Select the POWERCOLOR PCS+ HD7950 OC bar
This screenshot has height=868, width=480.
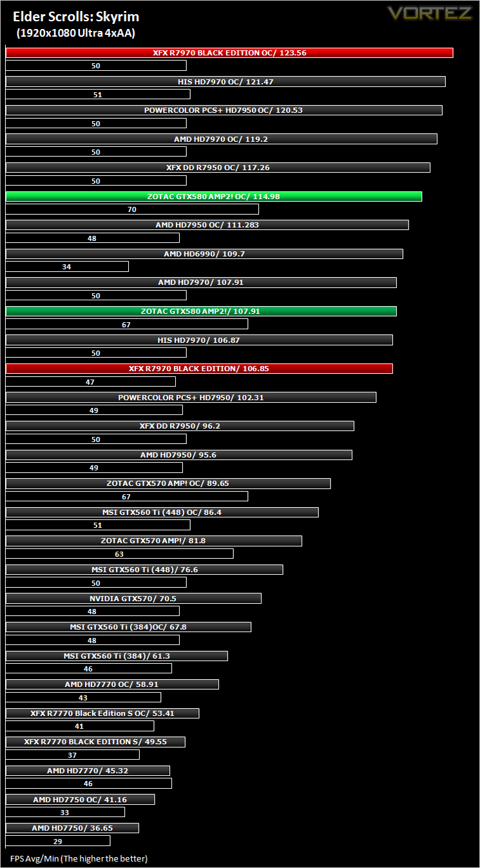click(224, 110)
